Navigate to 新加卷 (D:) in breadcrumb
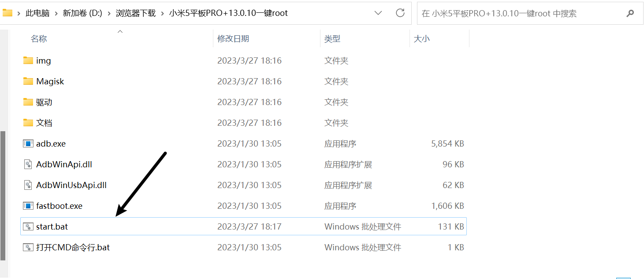Image resolution: width=644 pixels, height=279 pixels. [82, 13]
